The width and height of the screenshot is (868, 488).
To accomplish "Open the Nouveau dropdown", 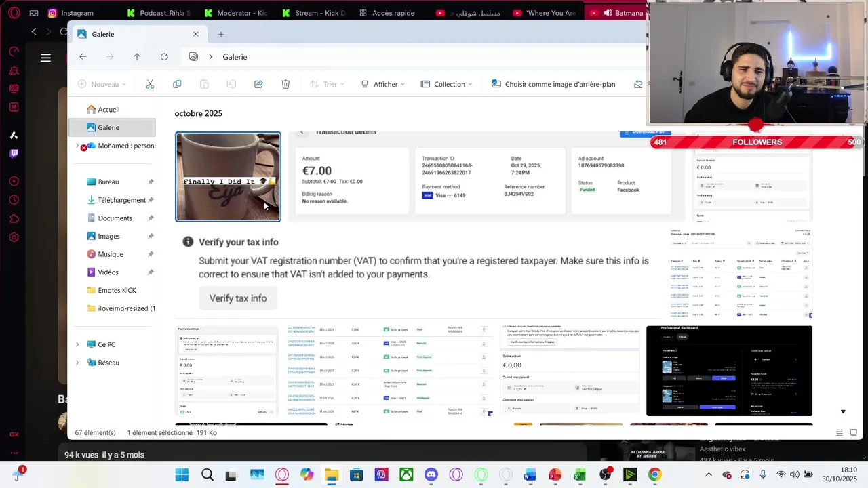I will [x=102, y=84].
